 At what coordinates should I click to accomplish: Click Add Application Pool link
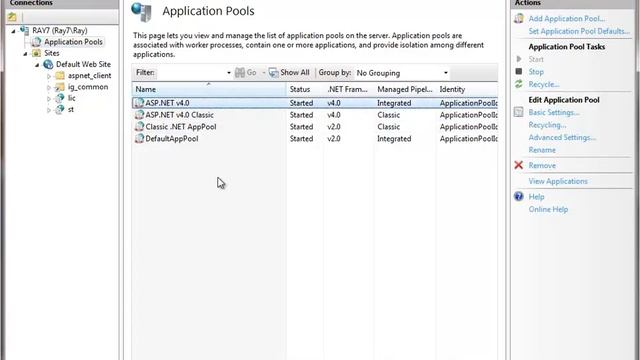(567, 18)
